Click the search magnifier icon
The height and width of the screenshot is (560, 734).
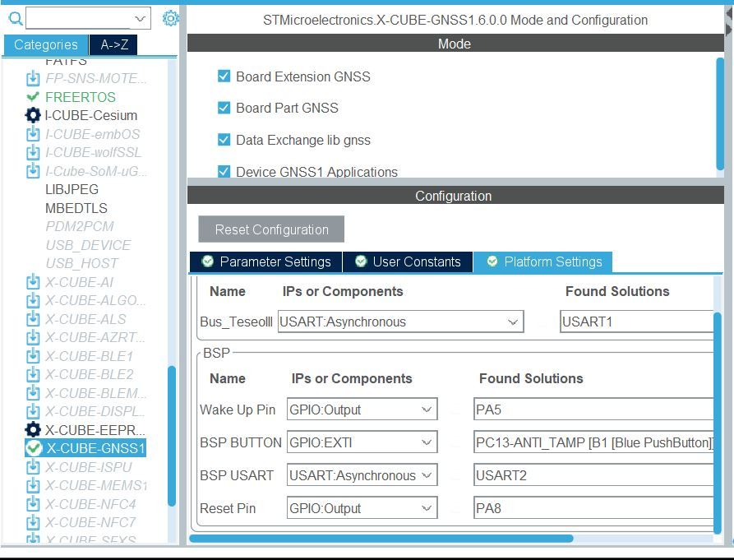pyautogui.click(x=16, y=19)
